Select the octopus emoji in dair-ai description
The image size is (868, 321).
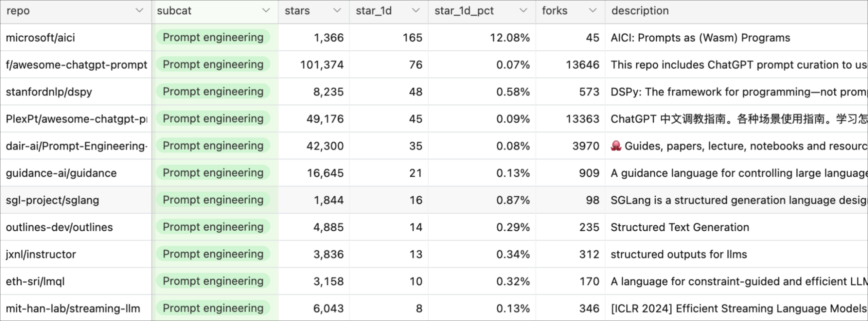[616, 146]
